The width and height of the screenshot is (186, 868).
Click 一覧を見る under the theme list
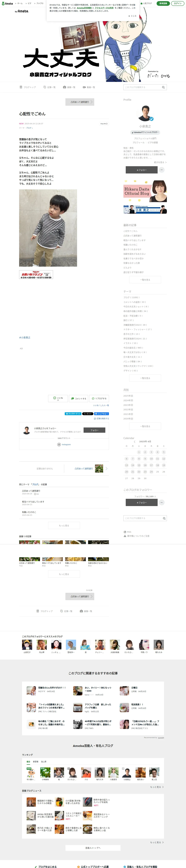(x=145, y=378)
